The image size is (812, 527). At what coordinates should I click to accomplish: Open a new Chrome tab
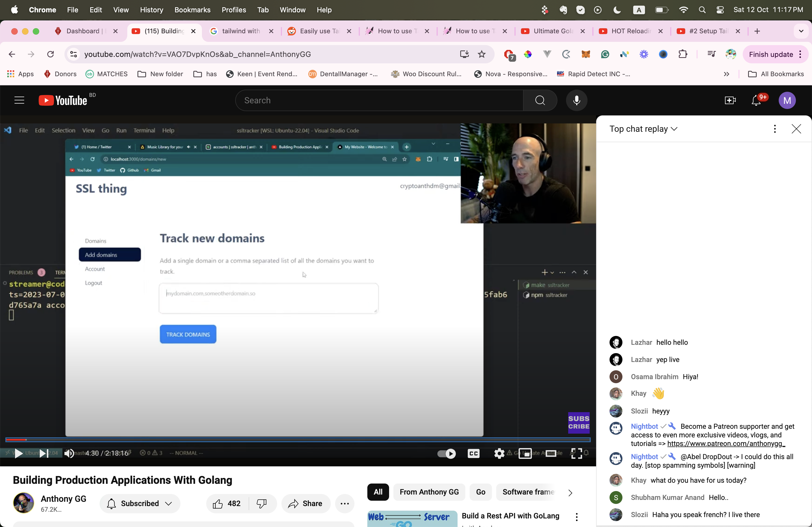click(757, 31)
